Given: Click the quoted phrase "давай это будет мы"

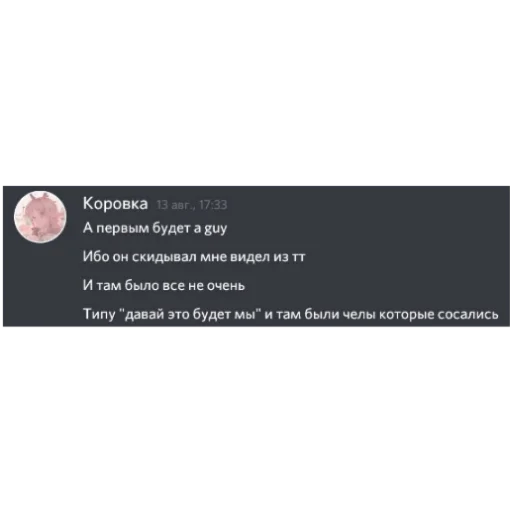Looking at the screenshot, I should 190,314.
